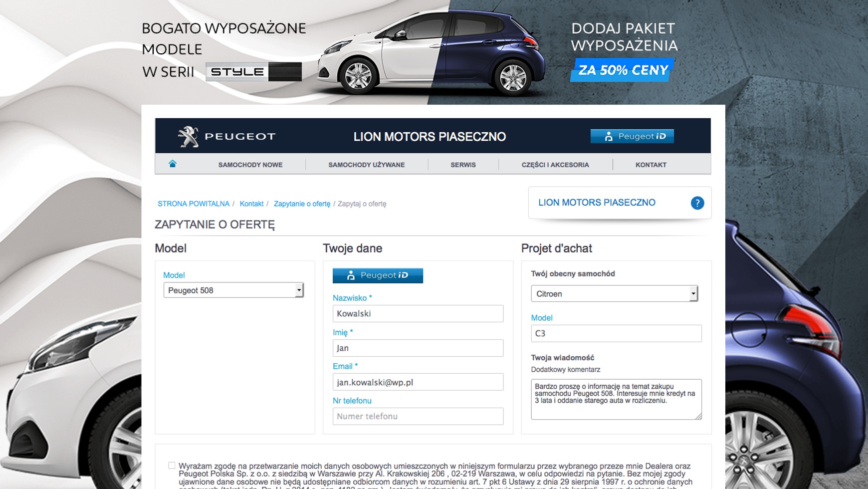Follow the Strona Powitalna breadcrumb link
This screenshot has height=489, width=868.
point(194,204)
